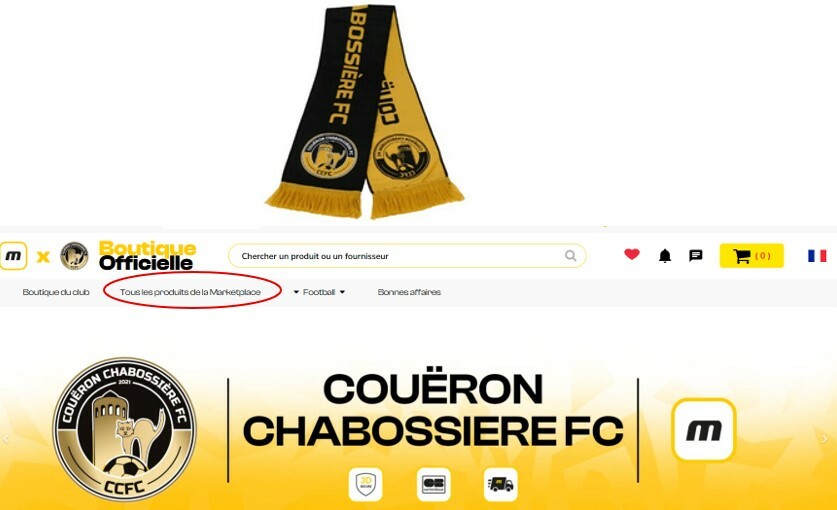
Task: Click the bank card payment icon
Action: pyautogui.click(x=433, y=484)
